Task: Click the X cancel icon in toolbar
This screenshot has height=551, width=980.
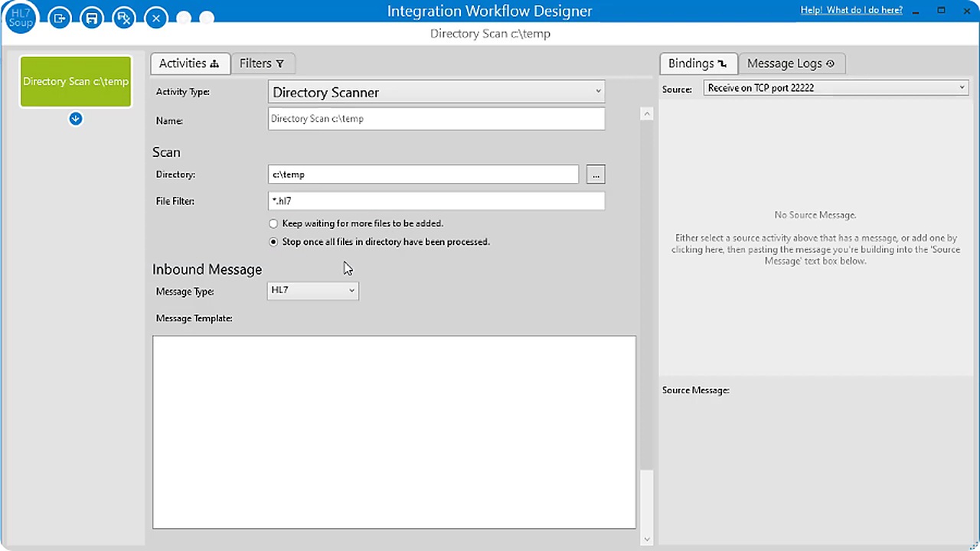Action: (156, 18)
